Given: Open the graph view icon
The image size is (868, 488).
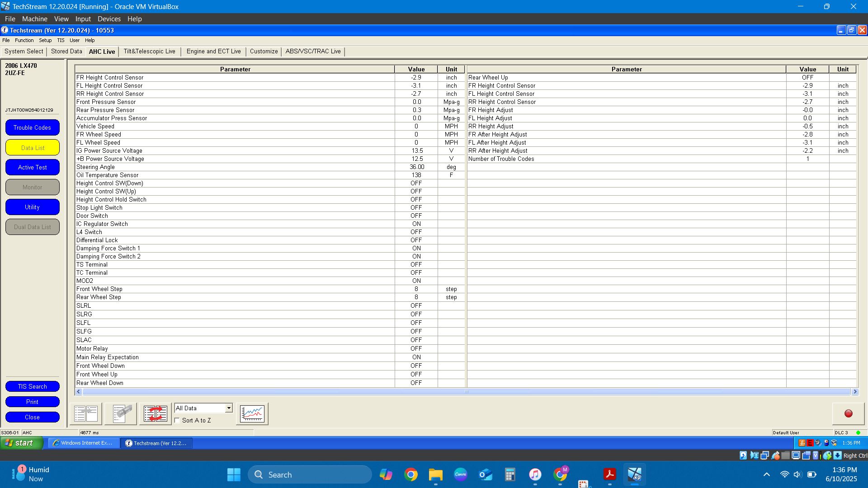Looking at the screenshot, I should pyautogui.click(x=252, y=413).
